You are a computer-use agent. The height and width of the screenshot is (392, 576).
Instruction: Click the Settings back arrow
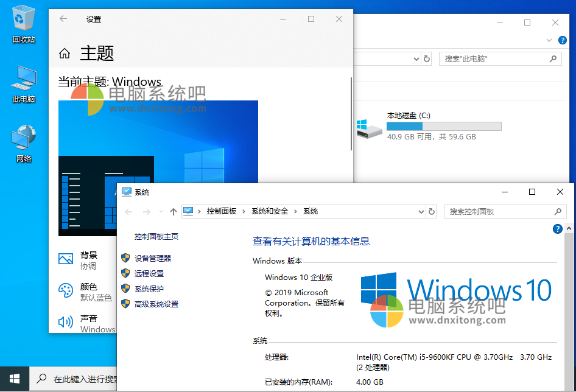click(63, 19)
